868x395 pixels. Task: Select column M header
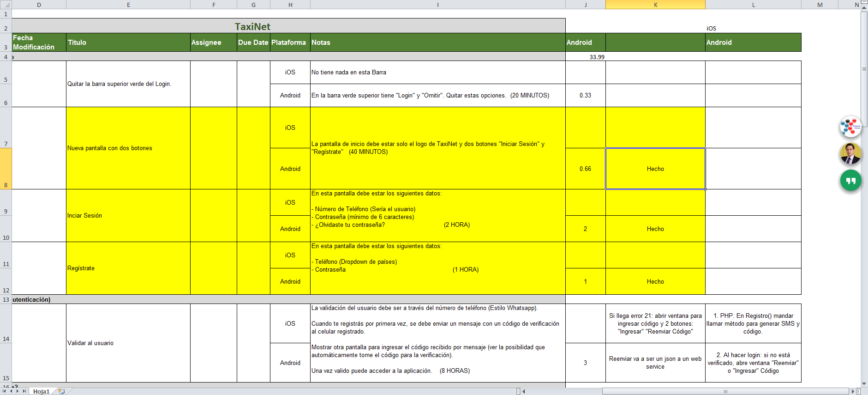(x=820, y=5)
